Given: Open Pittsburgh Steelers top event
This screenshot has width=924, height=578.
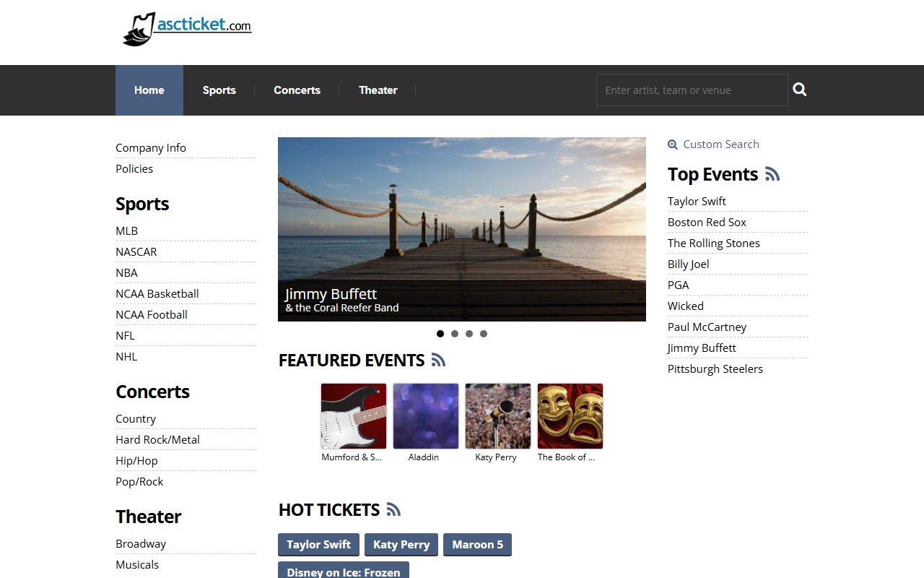Looking at the screenshot, I should click(715, 369).
